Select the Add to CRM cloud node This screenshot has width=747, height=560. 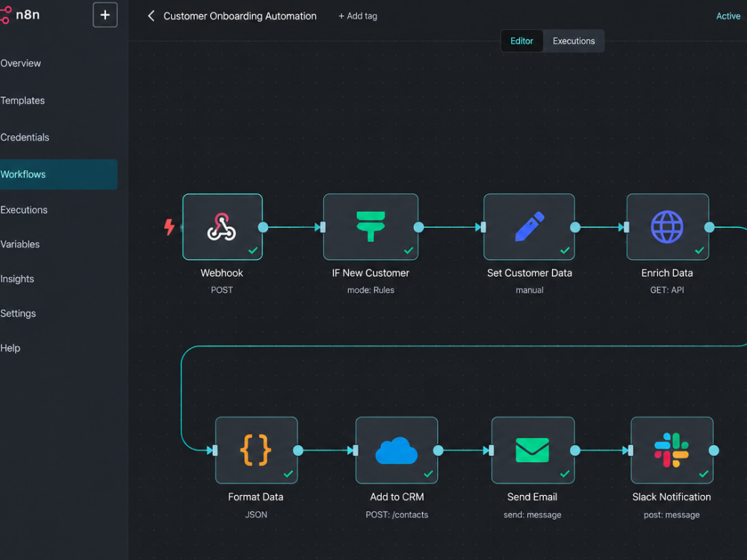click(397, 450)
